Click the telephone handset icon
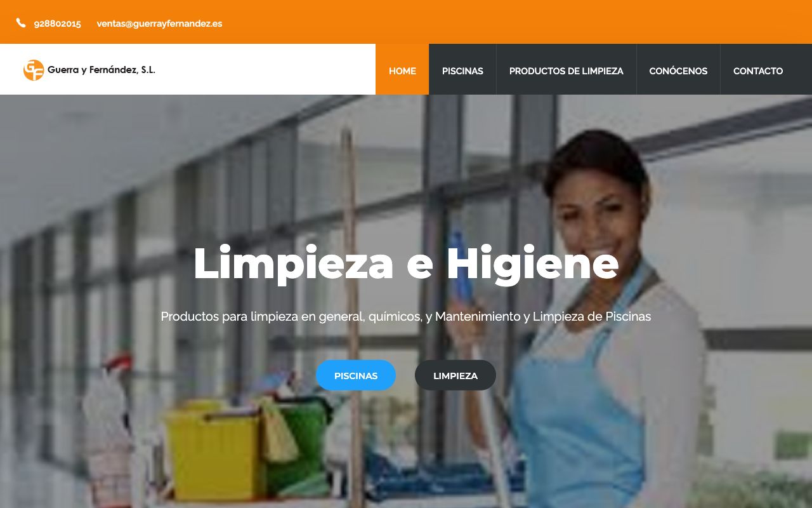Screen dimensions: 812x508 click(x=21, y=23)
